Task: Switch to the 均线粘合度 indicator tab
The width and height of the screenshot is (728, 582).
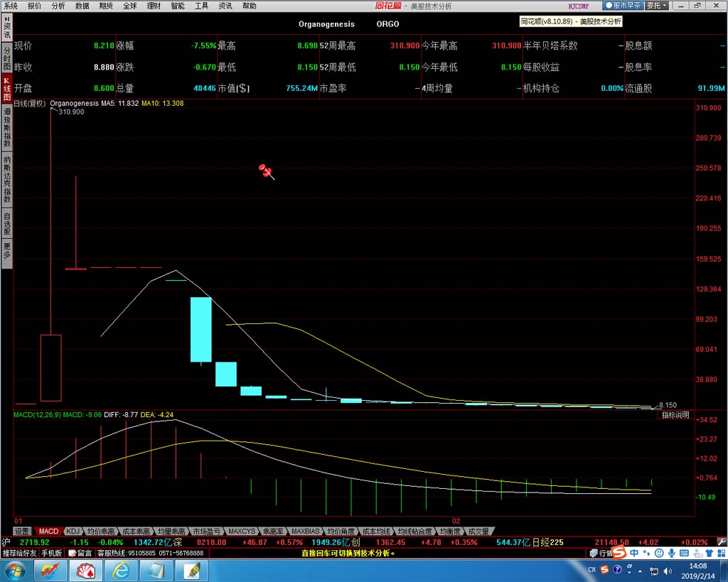Action: click(x=414, y=531)
